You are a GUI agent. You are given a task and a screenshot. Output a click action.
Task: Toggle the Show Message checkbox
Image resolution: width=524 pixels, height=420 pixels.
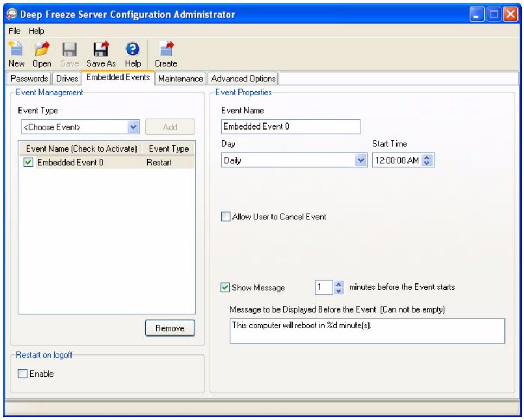[225, 287]
